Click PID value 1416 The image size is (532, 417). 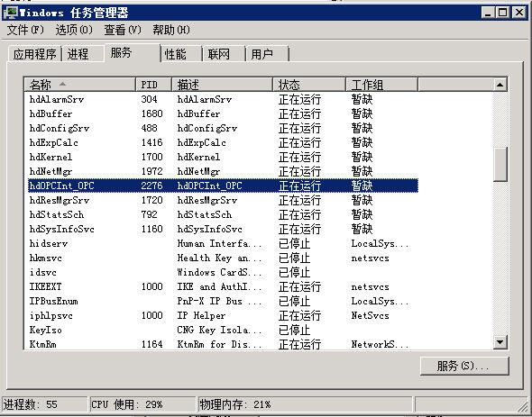(x=152, y=142)
